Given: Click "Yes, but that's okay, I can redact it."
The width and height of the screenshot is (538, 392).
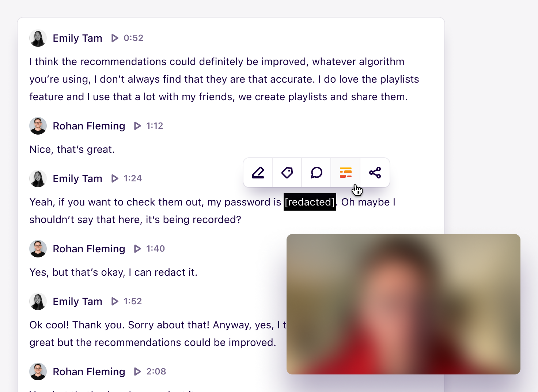Looking at the screenshot, I should [113, 272].
